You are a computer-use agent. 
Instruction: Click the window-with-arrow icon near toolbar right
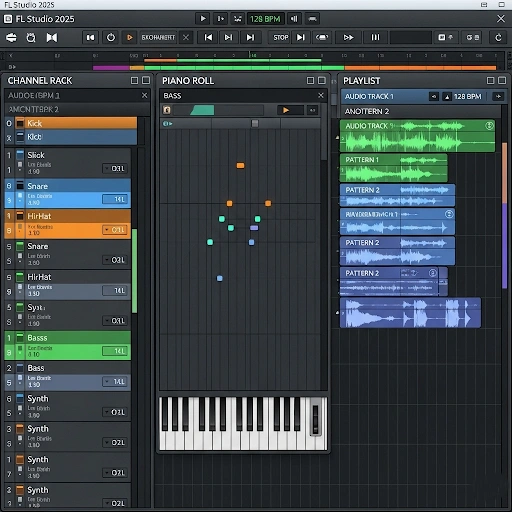tap(446, 37)
